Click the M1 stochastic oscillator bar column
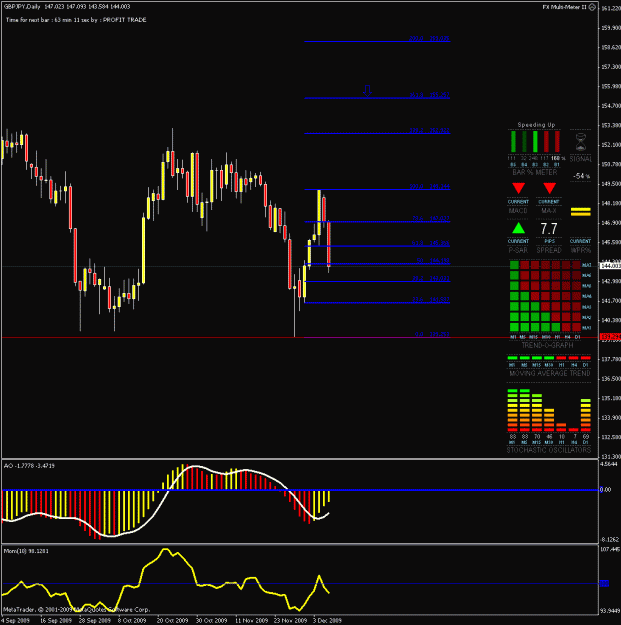The width and height of the screenshot is (621, 625). [x=512, y=411]
